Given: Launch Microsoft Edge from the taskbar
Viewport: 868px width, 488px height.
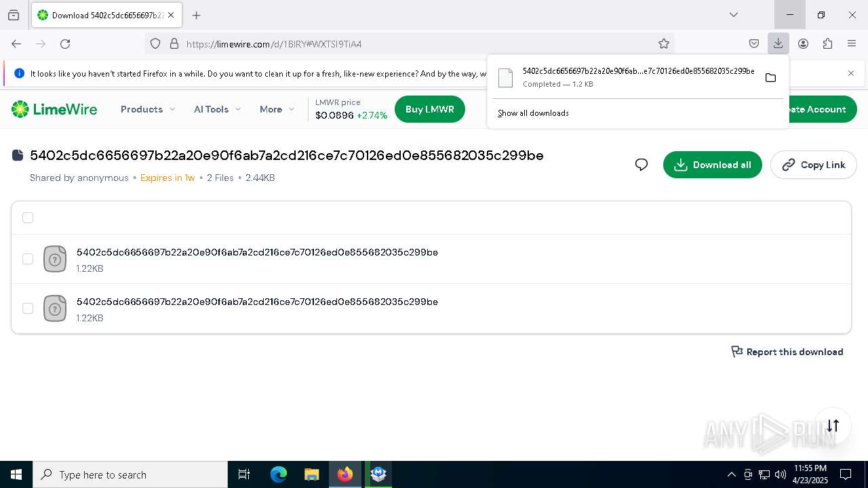Looking at the screenshot, I should (x=279, y=474).
